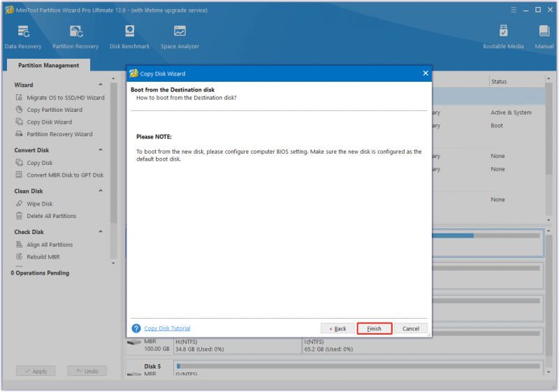Collapse the Clean Disk section
This screenshot has height=392, width=559.
pyautogui.click(x=101, y=191)
